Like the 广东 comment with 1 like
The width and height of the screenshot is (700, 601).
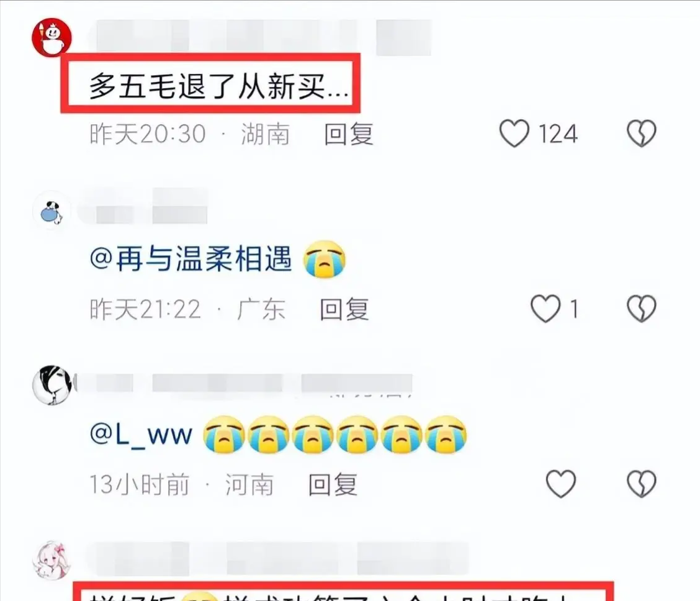pyautogui.click(x=545, y=309)
